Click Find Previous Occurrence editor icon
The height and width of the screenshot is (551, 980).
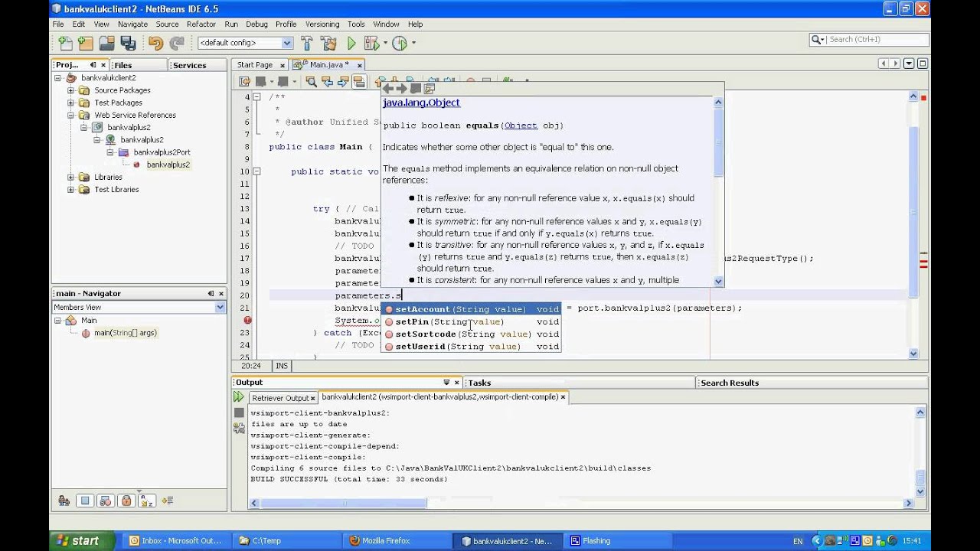(328, 81)
